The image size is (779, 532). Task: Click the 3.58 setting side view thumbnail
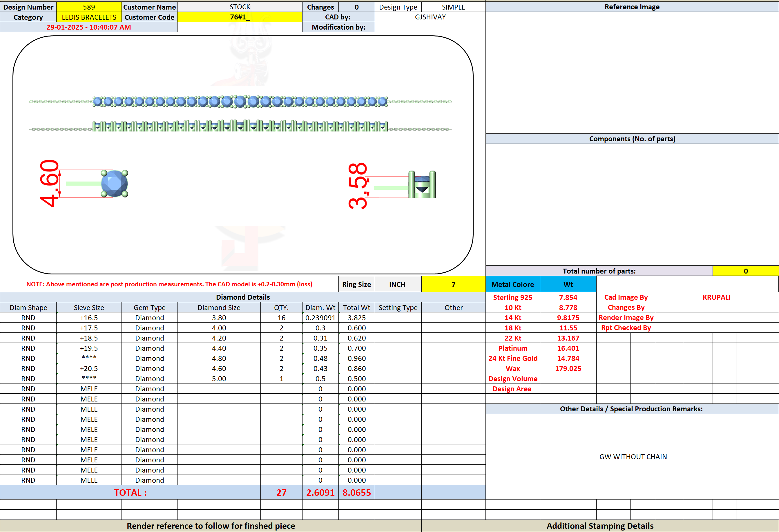422,184
